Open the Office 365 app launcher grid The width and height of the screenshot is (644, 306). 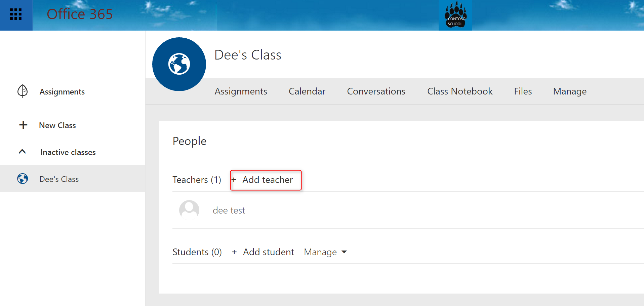click(16, 14)
